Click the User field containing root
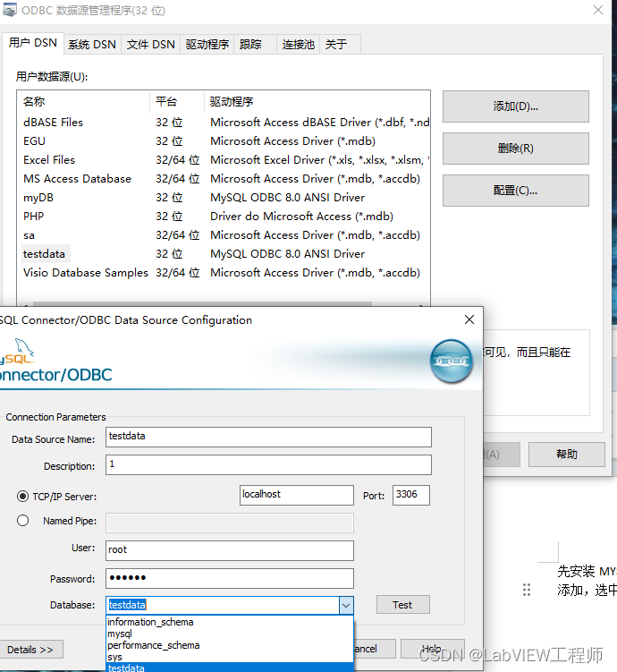Screen dimensions: 617x672 click(230, 550)
